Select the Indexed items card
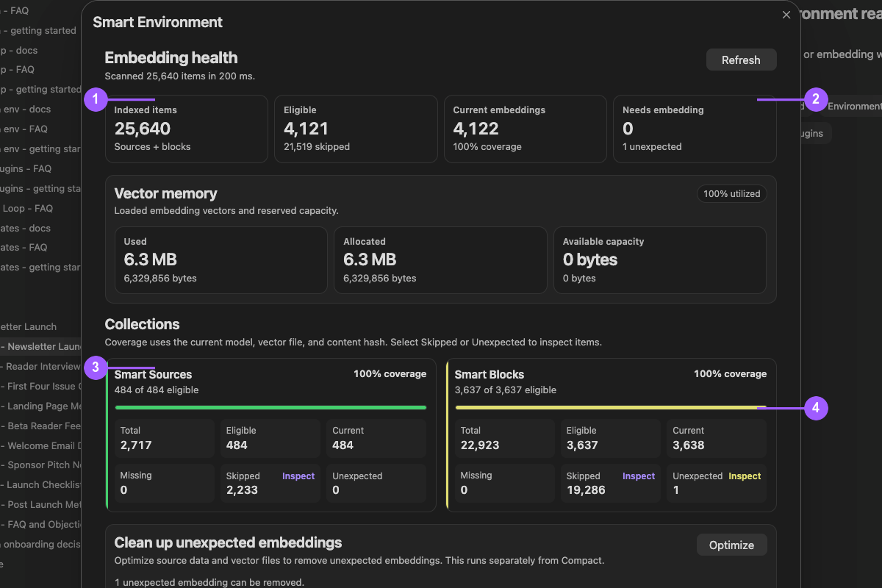The width and height of the screenshot is (882, 588). tap(187, 129)
